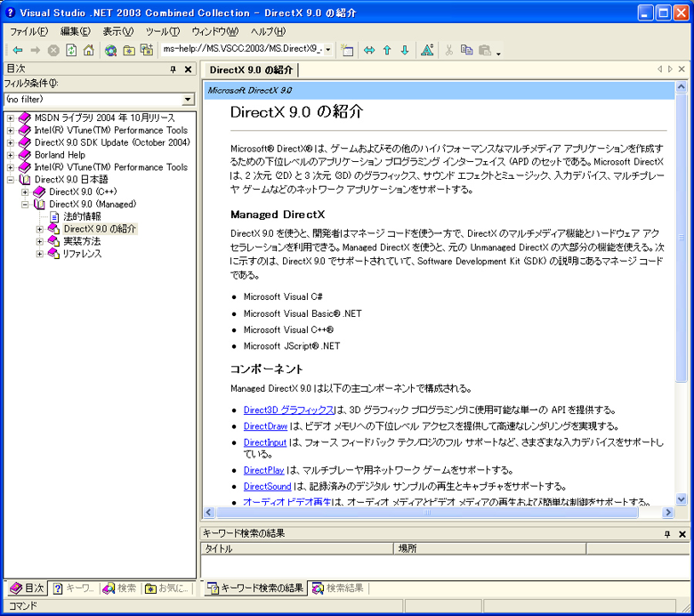Click the Stop loading toolbar icon

tap(53, 51)
